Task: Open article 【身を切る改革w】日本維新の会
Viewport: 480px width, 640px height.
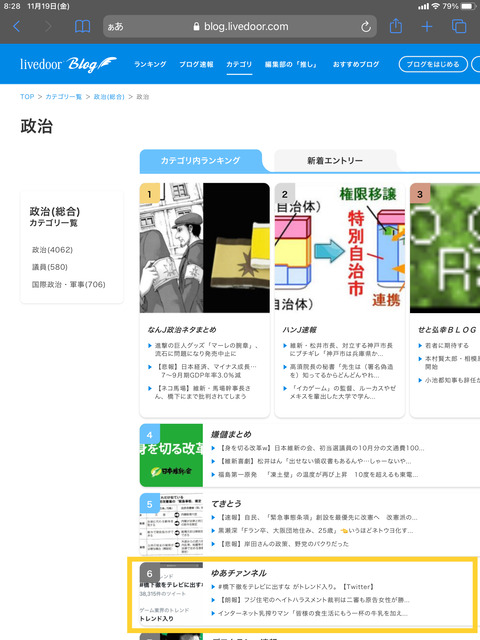Action: [x=322, y=448]
